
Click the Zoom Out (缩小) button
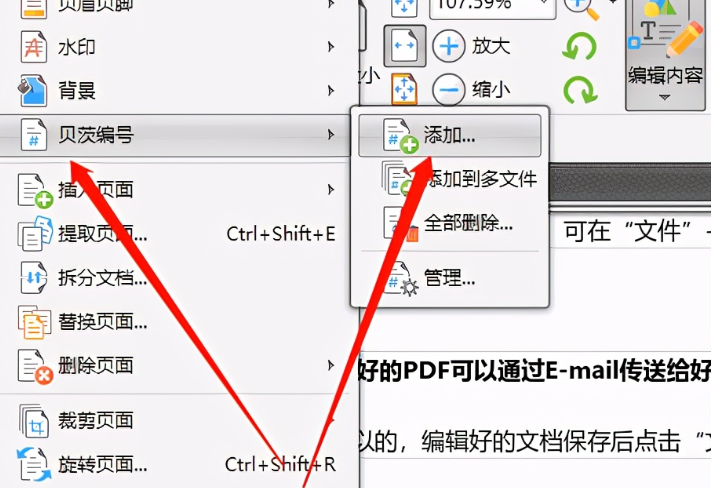click(472, 89)
